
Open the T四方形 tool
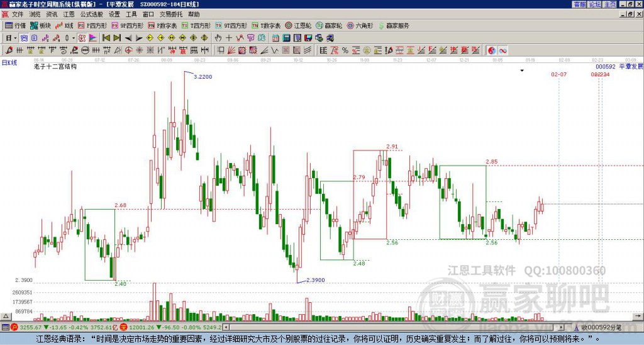(x=196, y=25)
